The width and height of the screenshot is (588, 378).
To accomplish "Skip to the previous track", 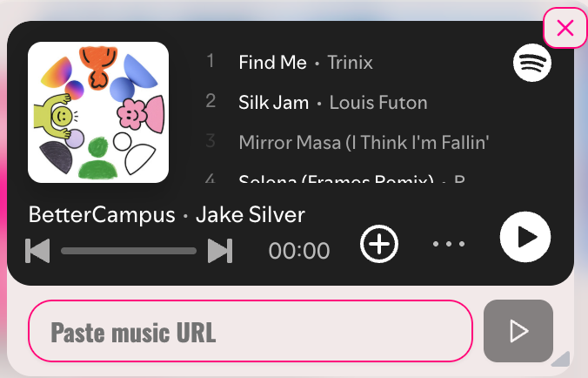I will (37, 250).
